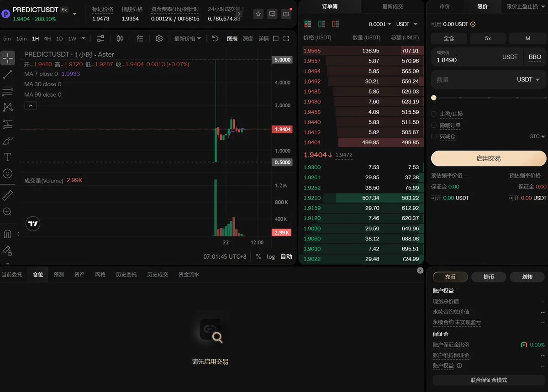The width and height of the screenshot is (548, 392).
Task: Open the book guide icon in the header
Action: [286, 14]
